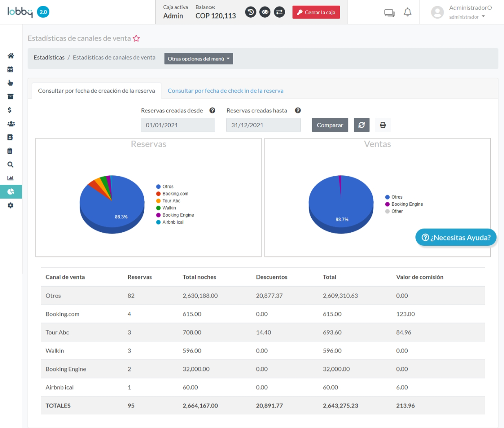This screenshot has height=428, width=504.
Task: Click the Total noches column header
Action: (199, 277)
